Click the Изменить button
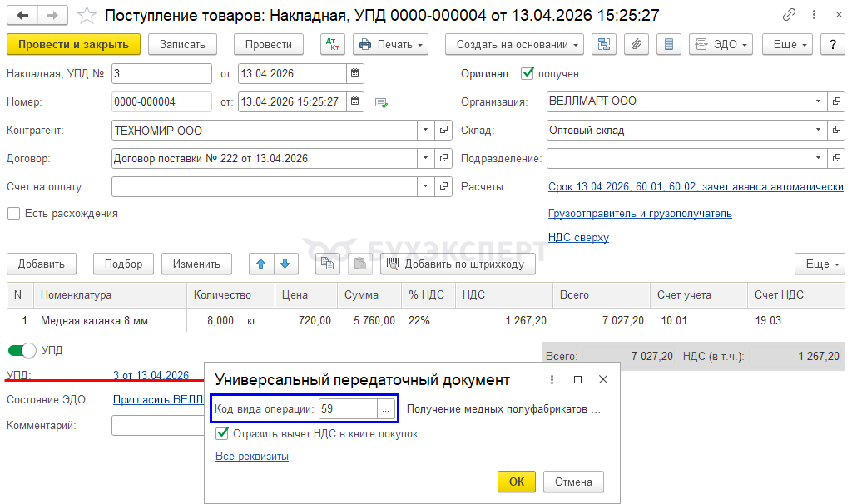Screen dimensions: 852x504 coord(196,264)
